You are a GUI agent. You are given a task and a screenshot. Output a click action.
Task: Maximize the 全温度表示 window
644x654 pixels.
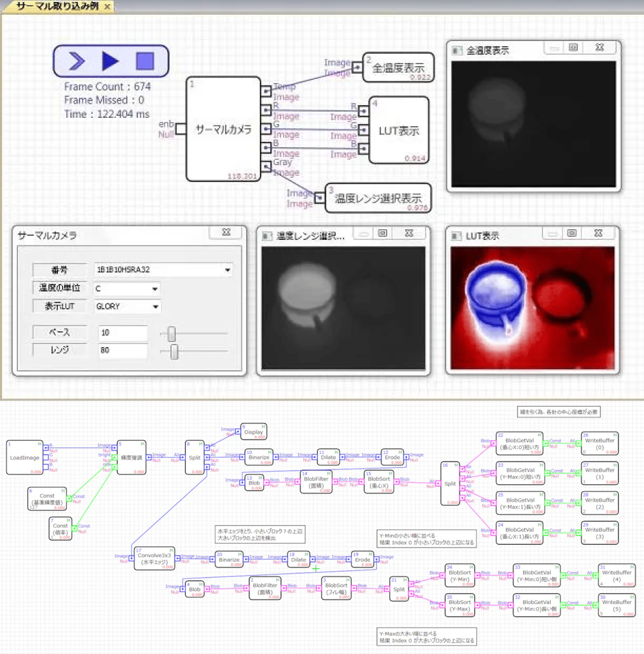click(573, 47)
